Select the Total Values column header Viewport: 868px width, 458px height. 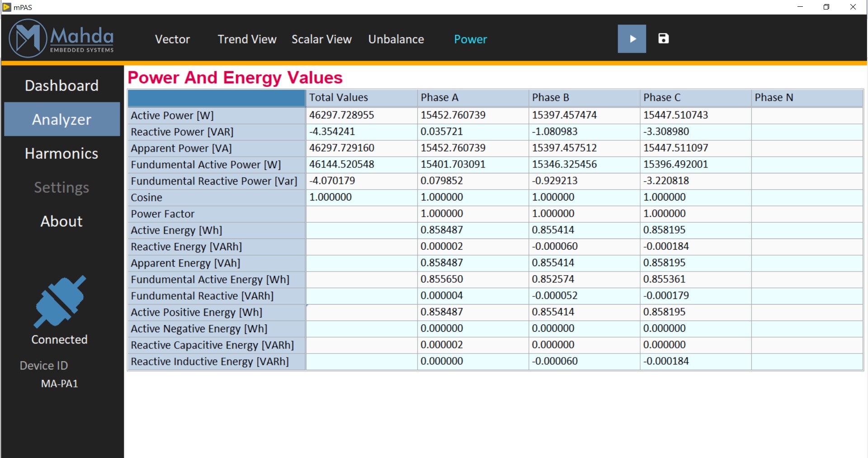tap(361, 98)
